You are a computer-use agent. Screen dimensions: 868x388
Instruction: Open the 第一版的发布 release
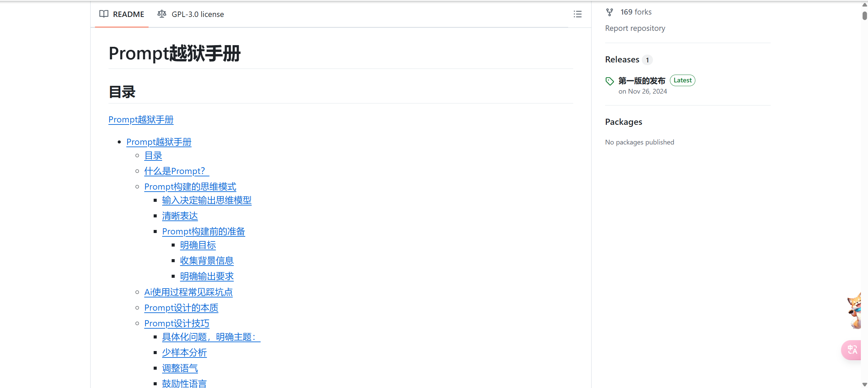pos(641,81)
